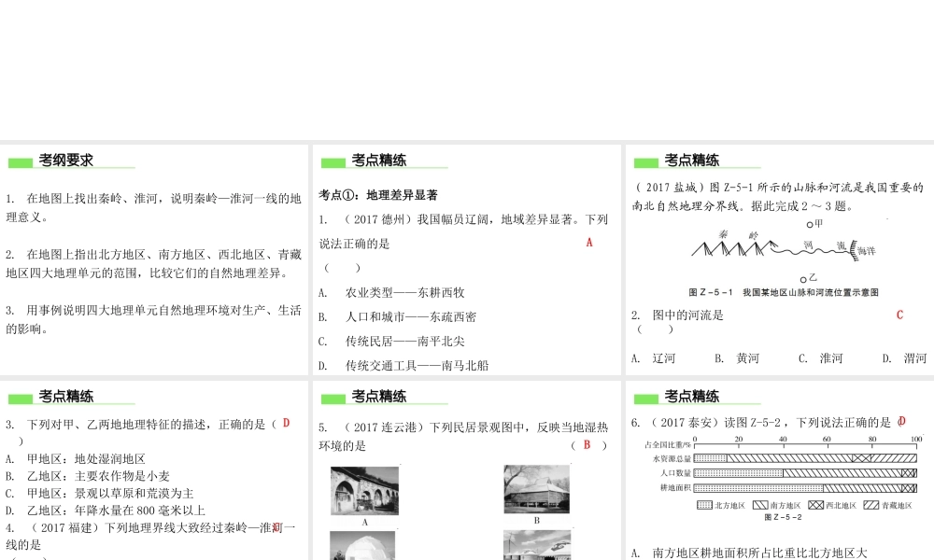
Task: Open dwelling photo labeled A
Action: [x=364, y=491]
